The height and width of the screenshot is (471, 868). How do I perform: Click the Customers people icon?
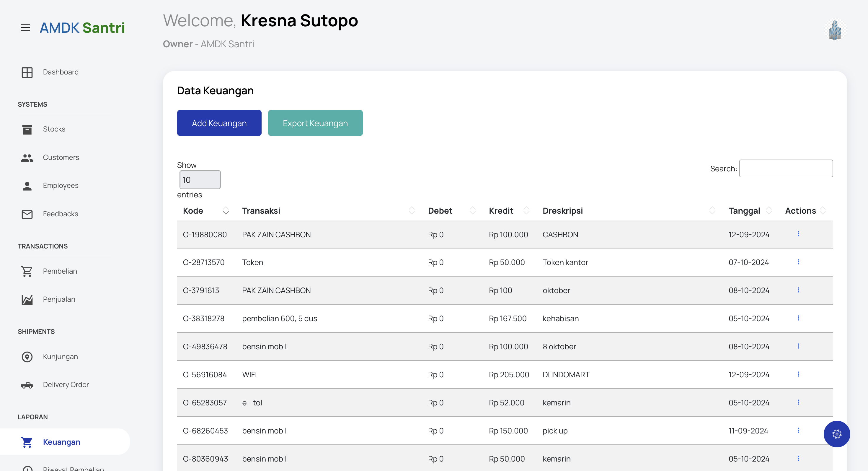tap(27, 157)
